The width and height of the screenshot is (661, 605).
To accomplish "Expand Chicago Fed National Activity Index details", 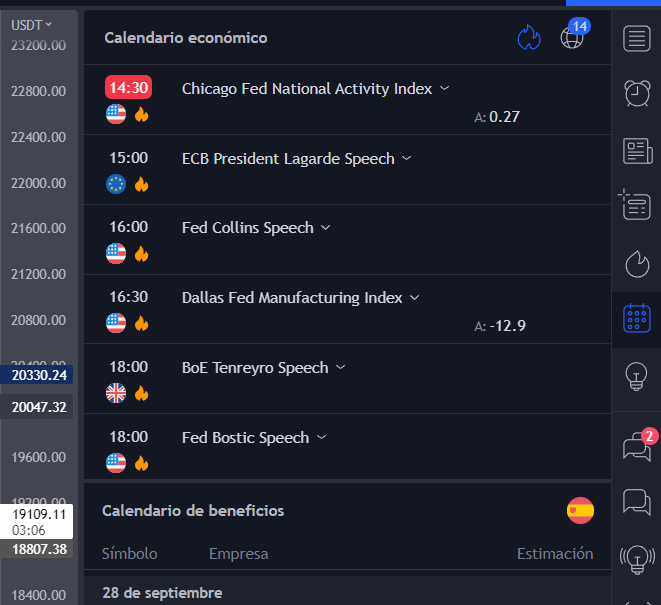I will 445,89.
